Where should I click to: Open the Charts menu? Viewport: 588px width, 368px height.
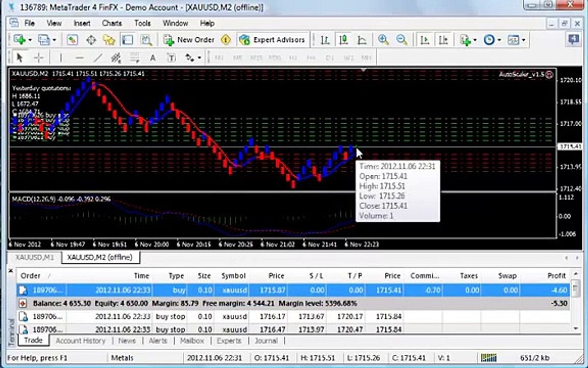pos(112,24)
